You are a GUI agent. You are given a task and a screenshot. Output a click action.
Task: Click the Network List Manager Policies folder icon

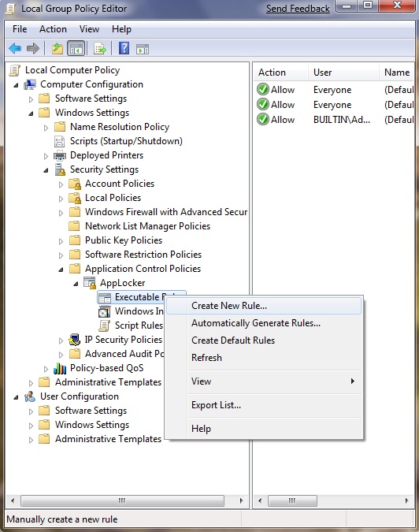tap(74, 226)
